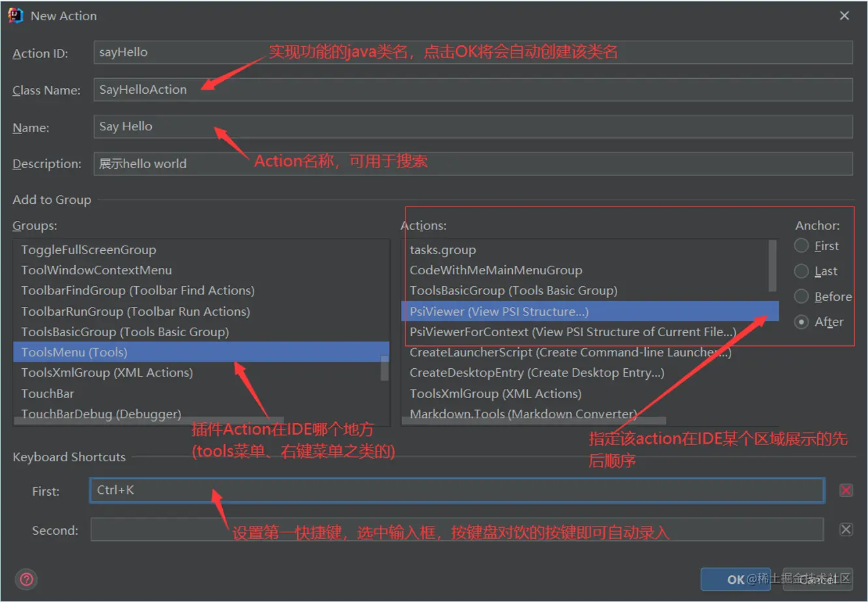Click the Groups list horizontal scrollbar
This screenshot has width=868, height=602.
coord(149,421)
